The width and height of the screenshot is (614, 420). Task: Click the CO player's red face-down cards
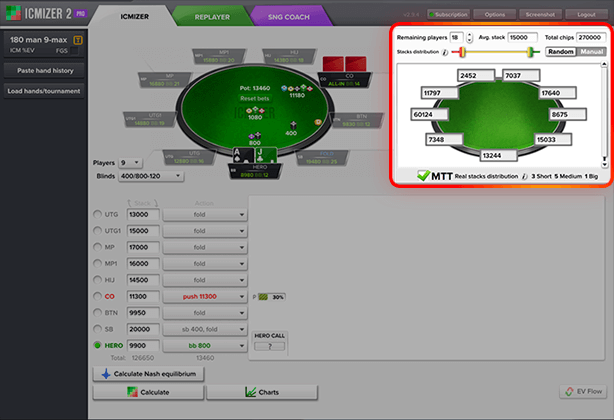point(345,64)
